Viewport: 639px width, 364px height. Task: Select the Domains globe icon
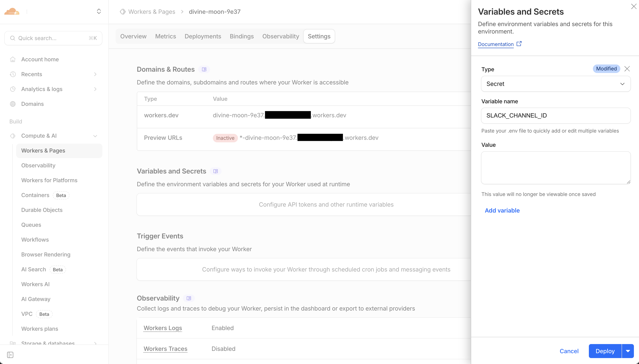13,104
